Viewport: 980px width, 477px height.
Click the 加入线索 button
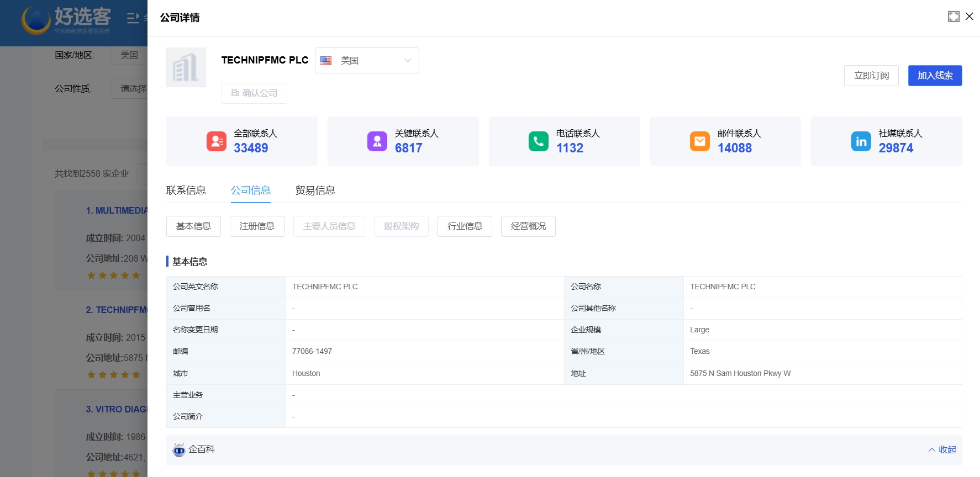(x=935, y=76)
